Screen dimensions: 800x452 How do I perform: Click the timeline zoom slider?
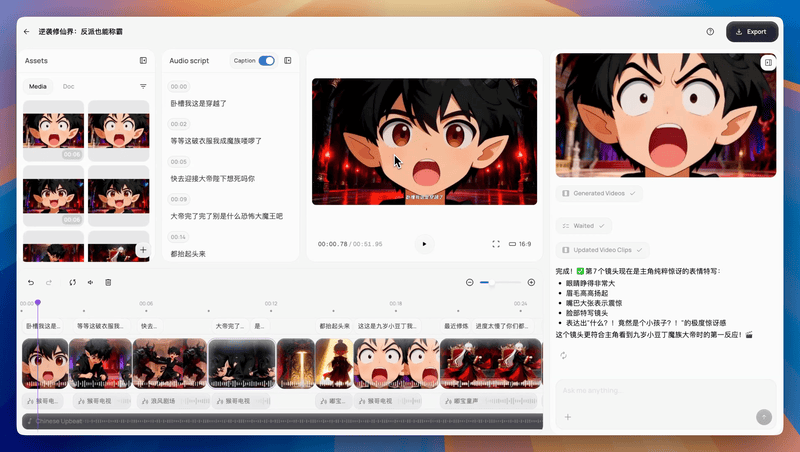pyautogui.click(x=500, y=282)
